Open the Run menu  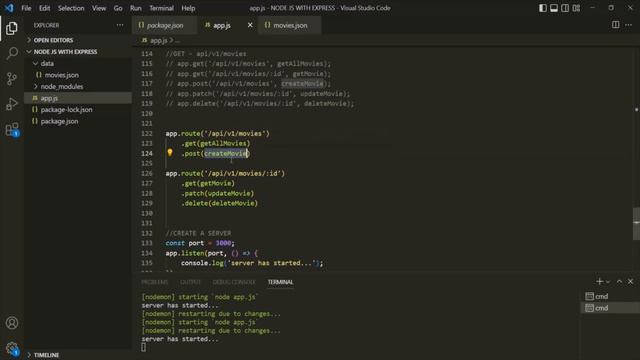pyautogui.click(x=136, y=8)
